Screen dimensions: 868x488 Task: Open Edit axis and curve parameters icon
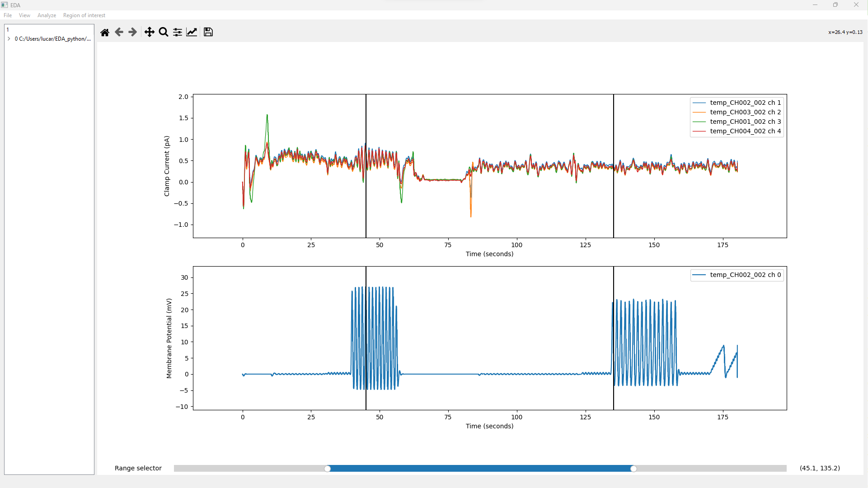[192, 32]
